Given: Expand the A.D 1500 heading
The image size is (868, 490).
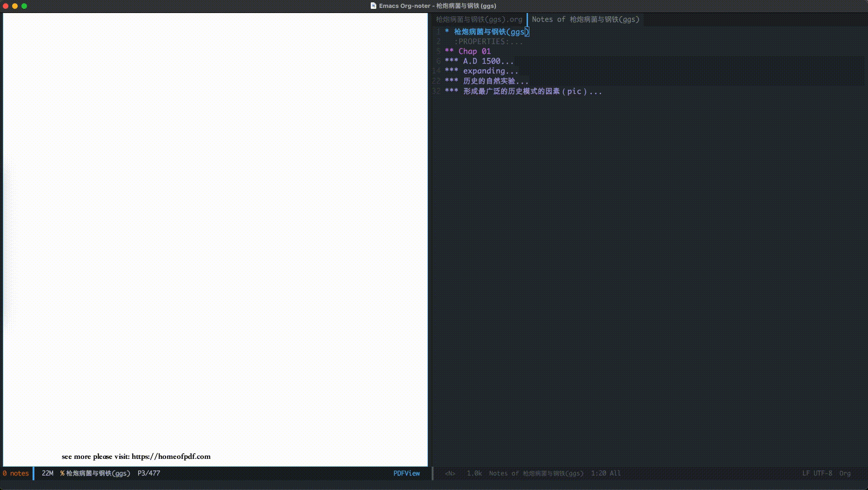Looking at the screenshot, I should pos(487,61).
